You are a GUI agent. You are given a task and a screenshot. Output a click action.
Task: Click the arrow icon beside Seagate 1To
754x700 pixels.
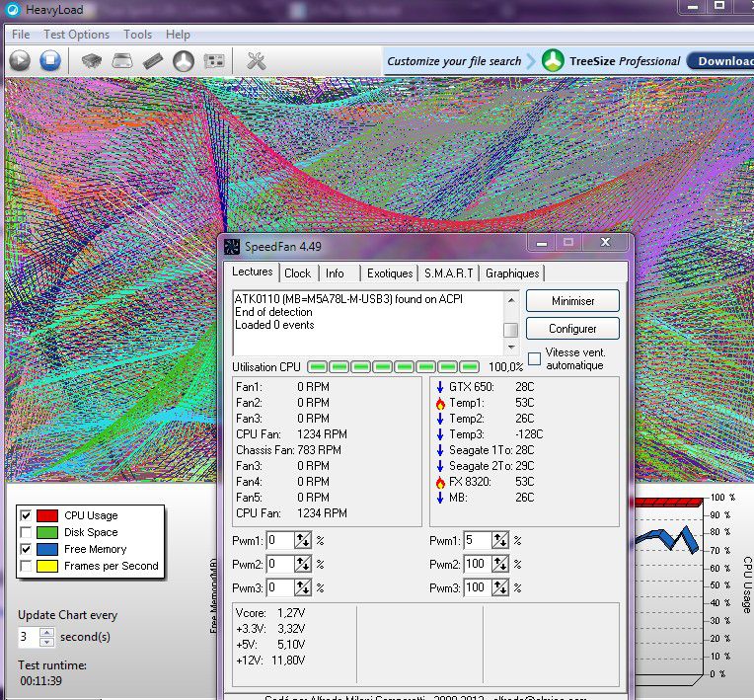(440, 450)
